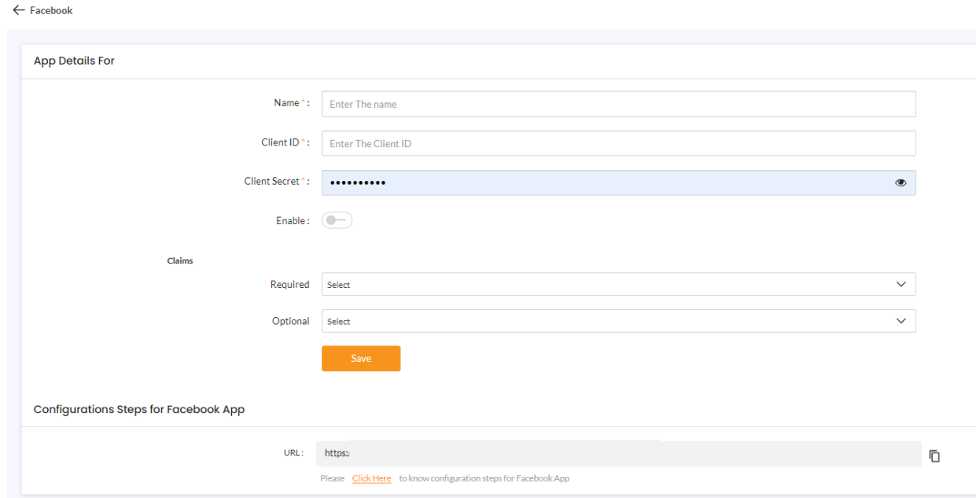Click the Claims section label
This screenshot has width=980, height=498.
(179, 260)
